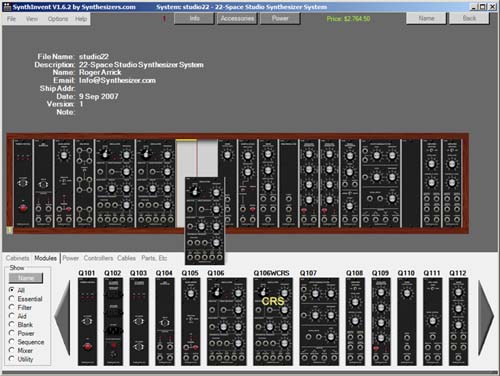Click the Accessories button
Image resolution: width=500 pixels, height=376 pixels.
[x=237, y=19]
